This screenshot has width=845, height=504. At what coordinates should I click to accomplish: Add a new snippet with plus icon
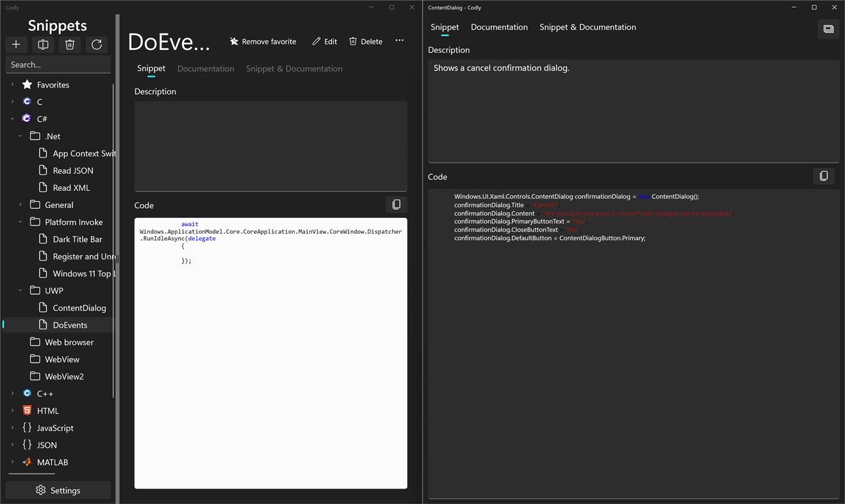point(16,44)
